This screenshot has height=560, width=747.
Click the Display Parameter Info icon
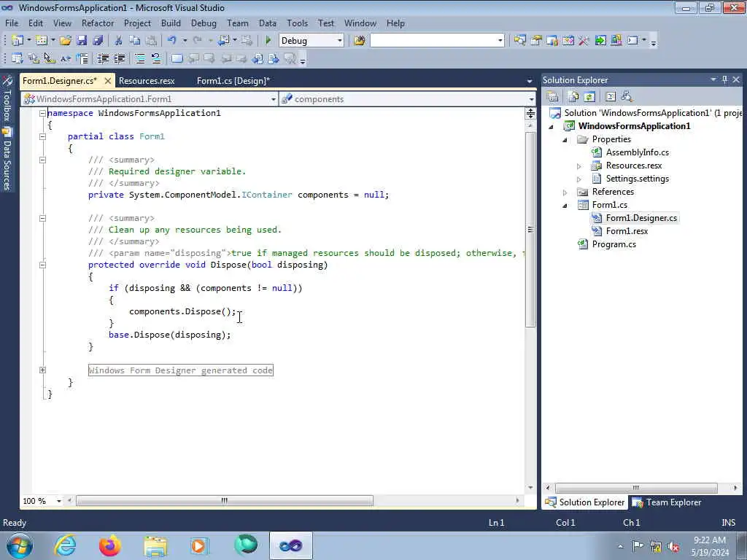coord(34,58)
